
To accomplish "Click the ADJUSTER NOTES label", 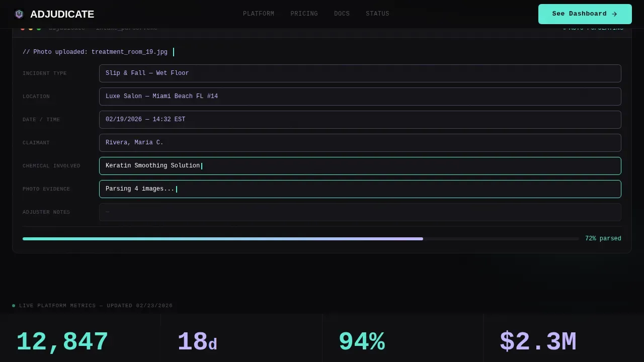I will tap(46, 212).
